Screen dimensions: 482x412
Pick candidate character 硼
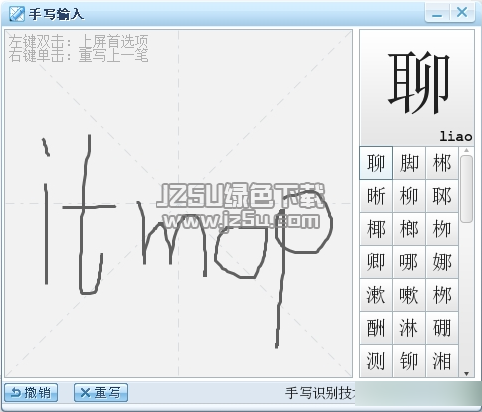coord(442,328)
